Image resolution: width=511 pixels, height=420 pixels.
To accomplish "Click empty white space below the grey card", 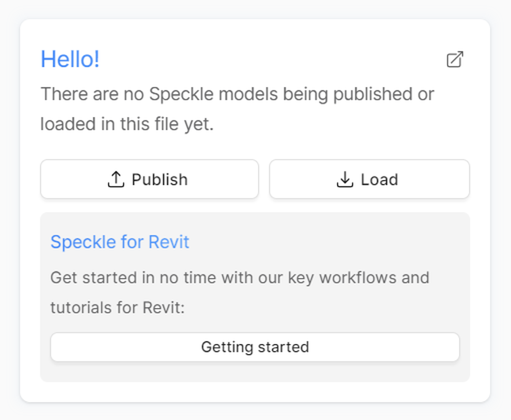I will click(255, 392).
